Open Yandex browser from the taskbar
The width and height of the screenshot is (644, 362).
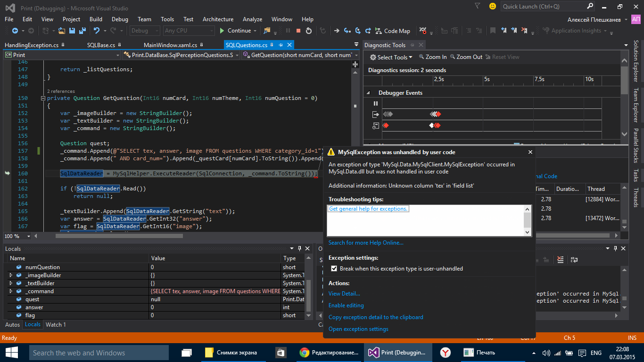tap(446, 353)
